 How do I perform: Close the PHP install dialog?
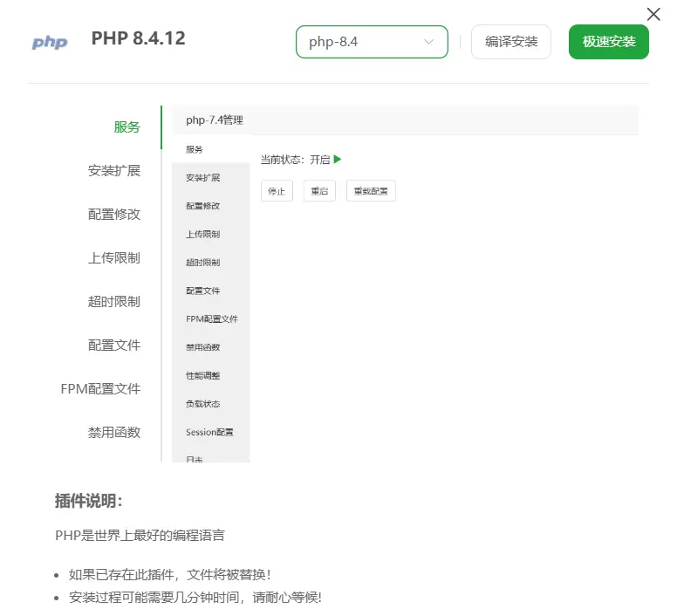[x=653, y=14]
